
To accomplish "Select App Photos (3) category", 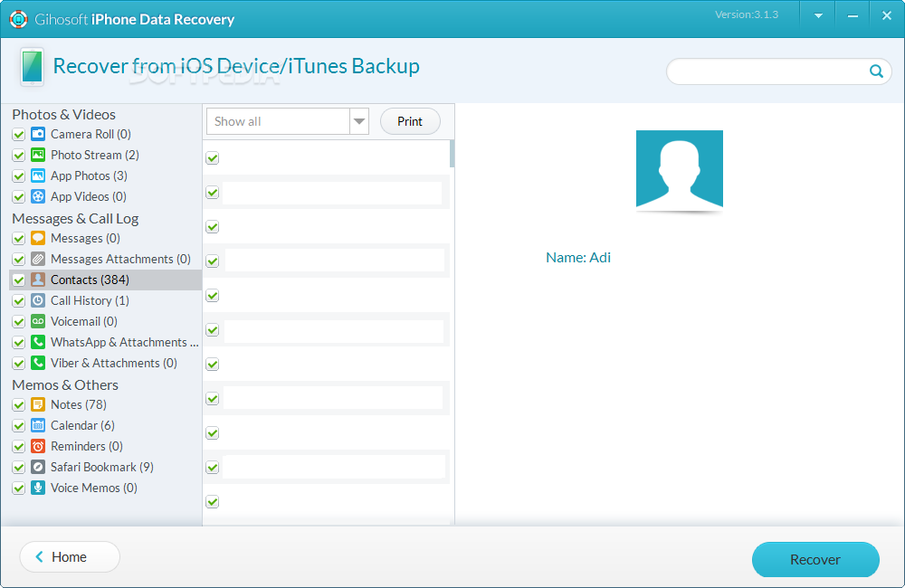I will click(x=89, y=175).
